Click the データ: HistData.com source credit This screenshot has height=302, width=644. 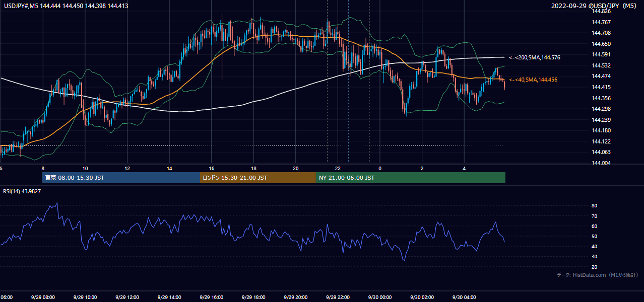[597, 275]
